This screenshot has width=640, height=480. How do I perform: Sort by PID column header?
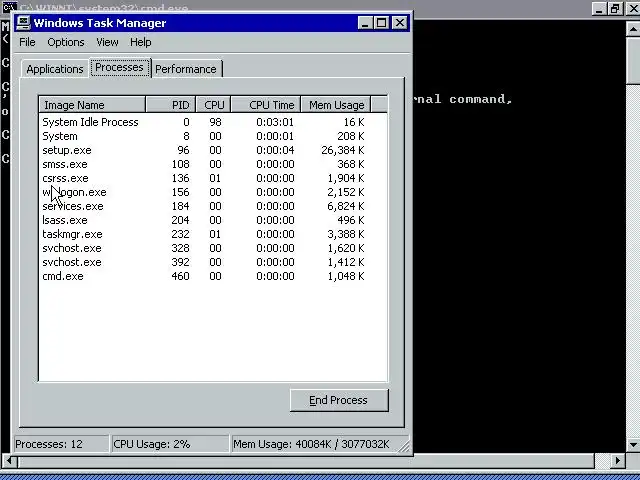click(171, 105)
